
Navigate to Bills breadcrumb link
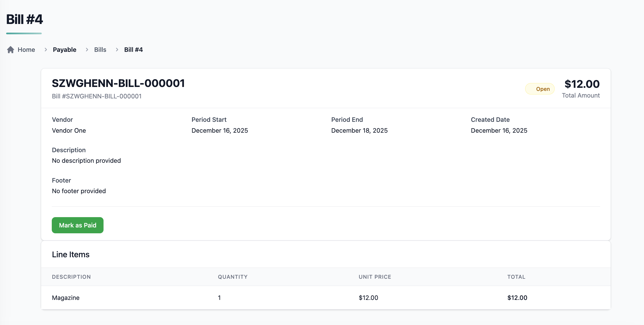[100, 50]
